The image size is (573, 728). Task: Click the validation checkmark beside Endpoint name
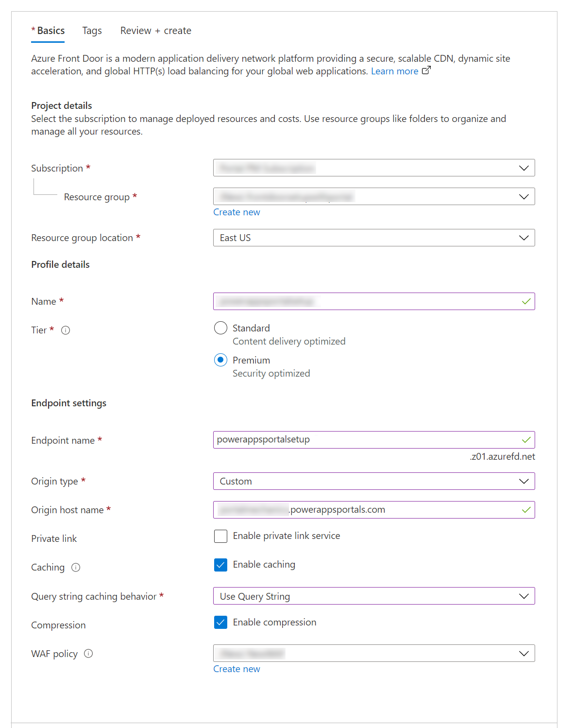point(526,440)
